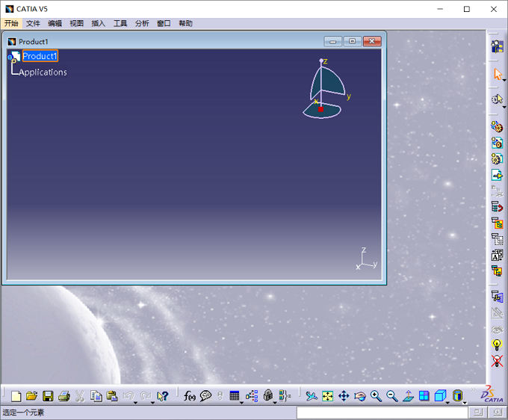The width and height of the screenshot is (508, 420).
Task: Select the Applications tree node
Action: click(43, 72)
